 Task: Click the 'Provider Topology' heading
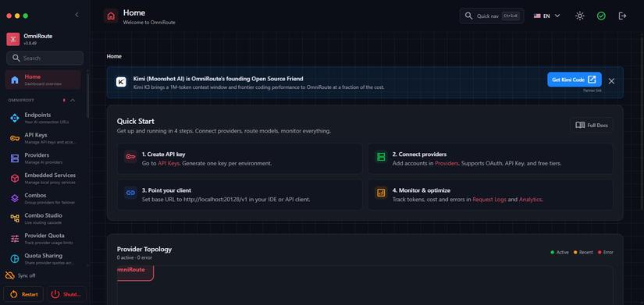(144, 249)
